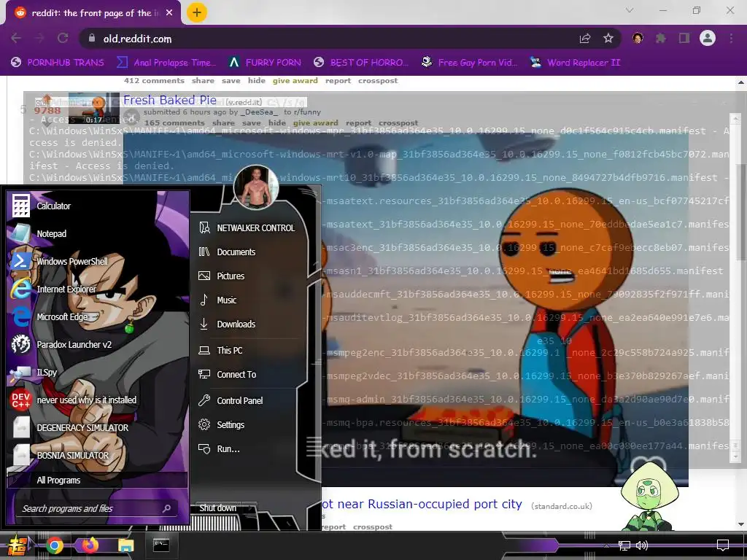This screenshot has height=560, width=747.
Task: Click the Start button on taskbar
Action: [x=18, y=545]
